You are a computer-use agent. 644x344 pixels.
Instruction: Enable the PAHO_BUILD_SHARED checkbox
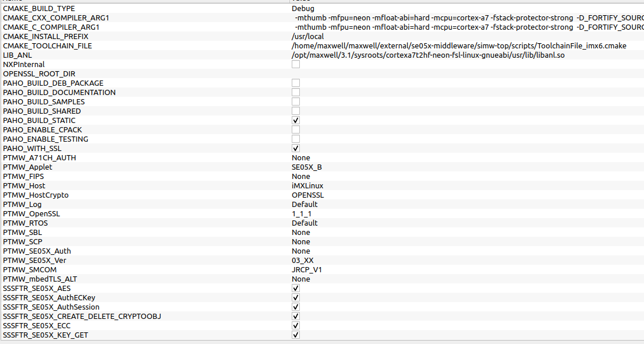tap(295, 110)
